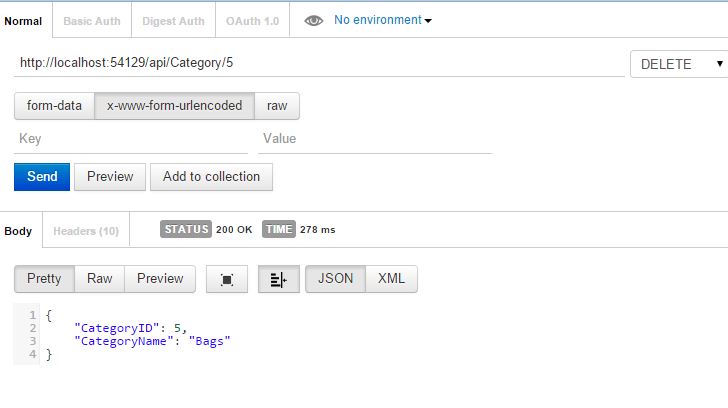Switch to Digest Auth tab
728x408 pixels.
click(x=174, y=20)
